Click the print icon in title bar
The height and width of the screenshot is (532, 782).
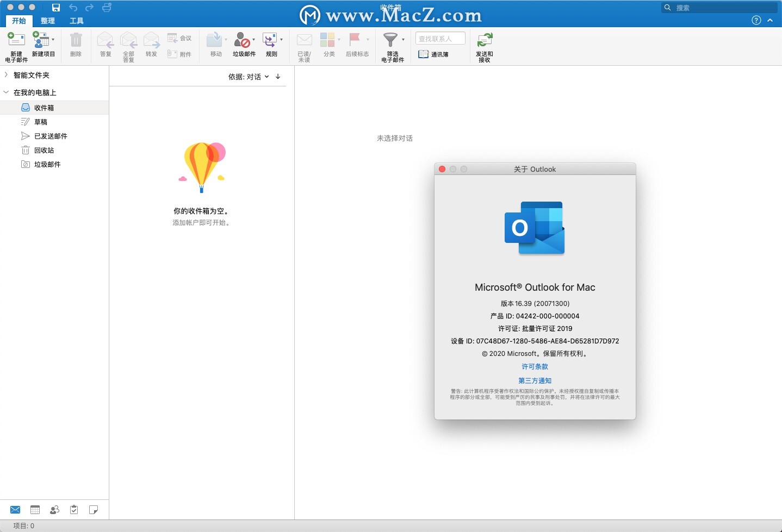(107, 8)
